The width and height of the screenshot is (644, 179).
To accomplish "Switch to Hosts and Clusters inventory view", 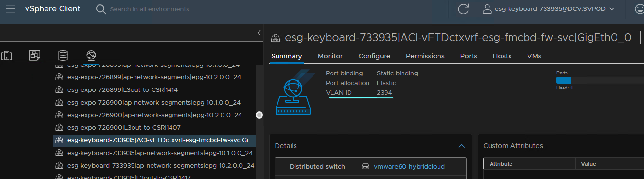I will tap(7, 55).
